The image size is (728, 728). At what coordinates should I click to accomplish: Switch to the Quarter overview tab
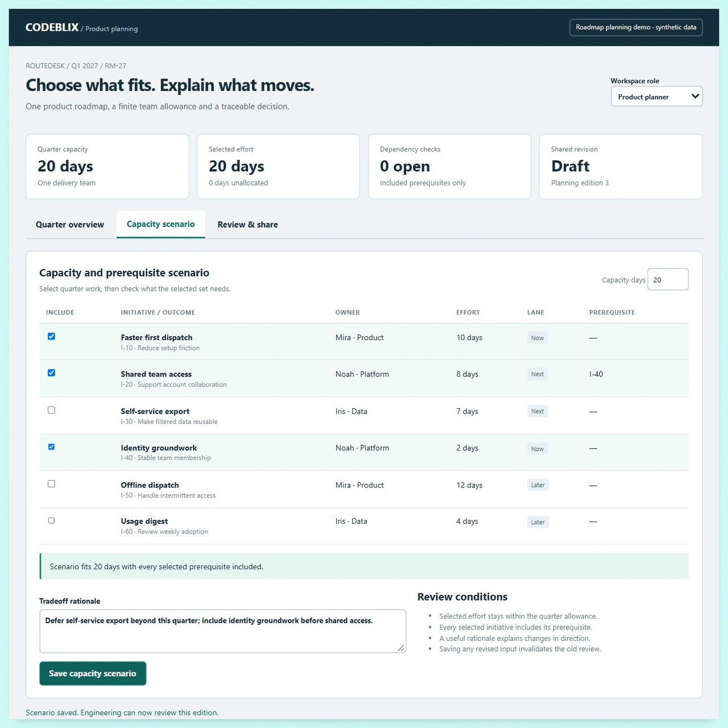click(70, 225)
